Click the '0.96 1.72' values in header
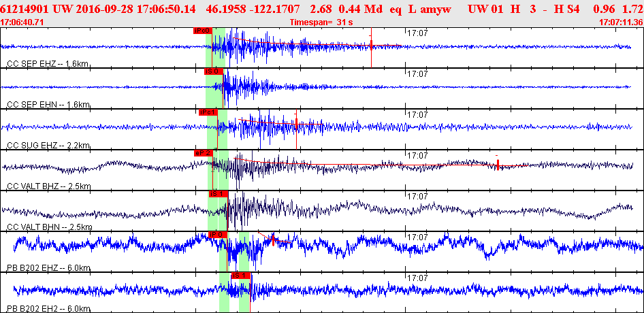This screenshot has height=313, width=644. pyautogui.click(x=617, y=10)
